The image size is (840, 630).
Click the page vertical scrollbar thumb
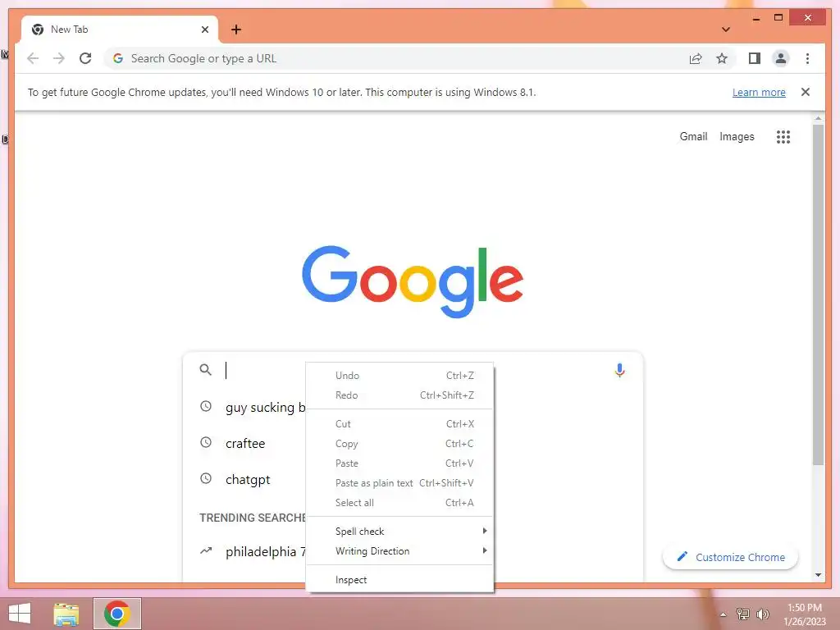coord(818,294)
